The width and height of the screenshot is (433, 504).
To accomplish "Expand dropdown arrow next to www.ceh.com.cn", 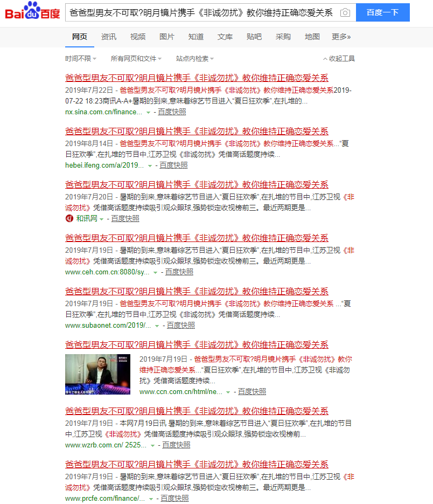I will pyautogui.click(x=156, y=273).
